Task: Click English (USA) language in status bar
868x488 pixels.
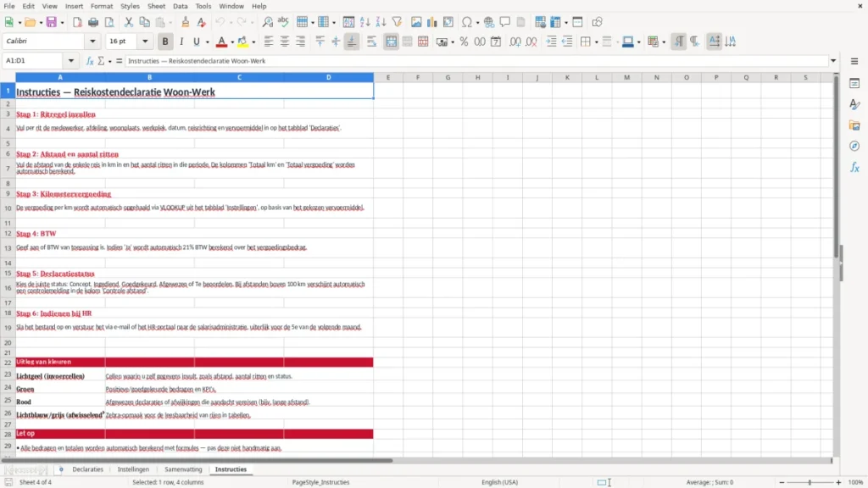Action: pos(499,482)
